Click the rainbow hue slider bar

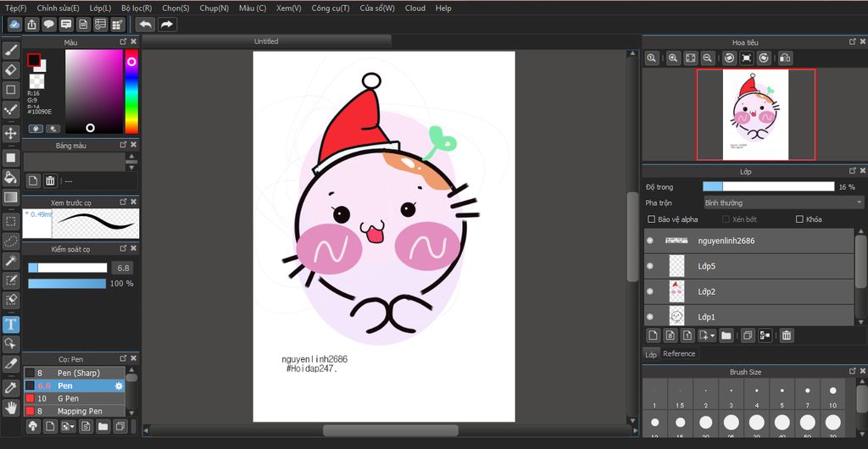(x=131, y=91)
